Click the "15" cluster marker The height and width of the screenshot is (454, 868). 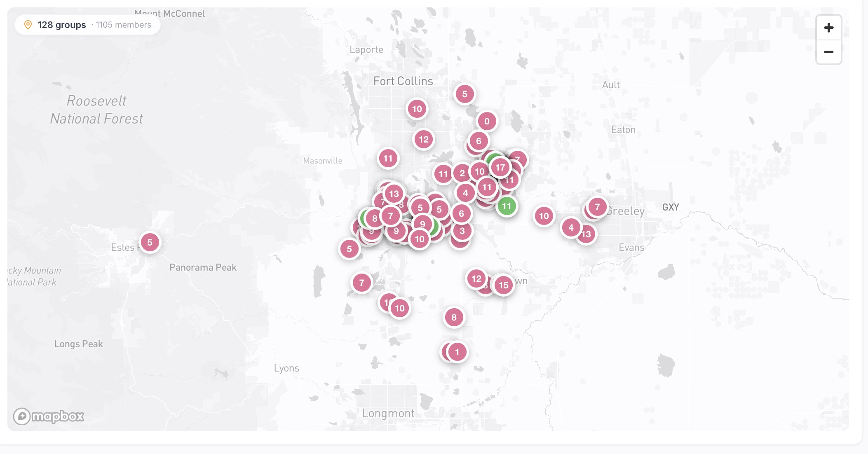[x=503, y=284]
